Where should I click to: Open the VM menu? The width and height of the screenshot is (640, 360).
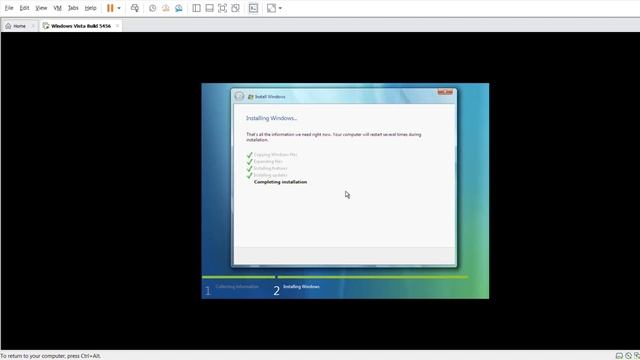58,8
